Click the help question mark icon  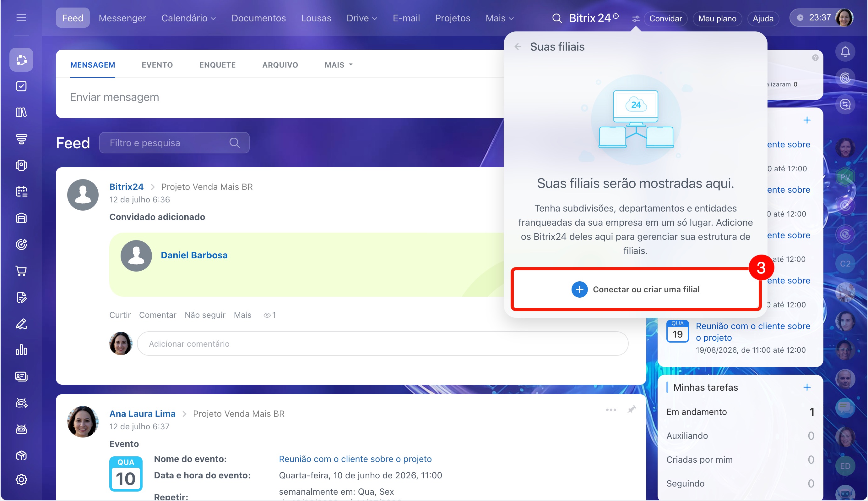(815, 58)
